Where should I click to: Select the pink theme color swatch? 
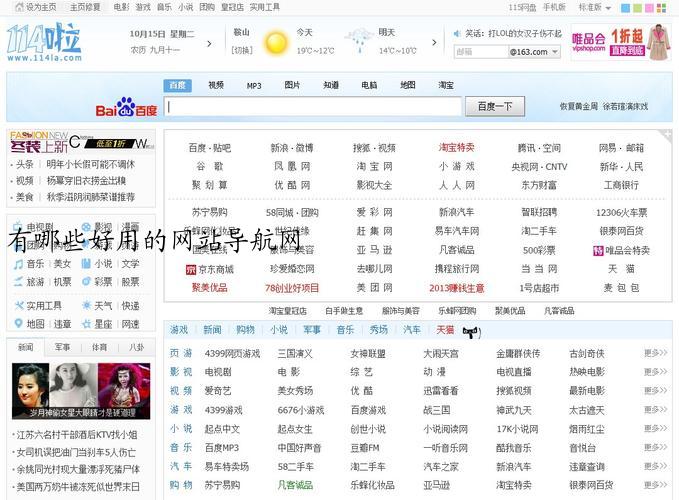[649, 8]
